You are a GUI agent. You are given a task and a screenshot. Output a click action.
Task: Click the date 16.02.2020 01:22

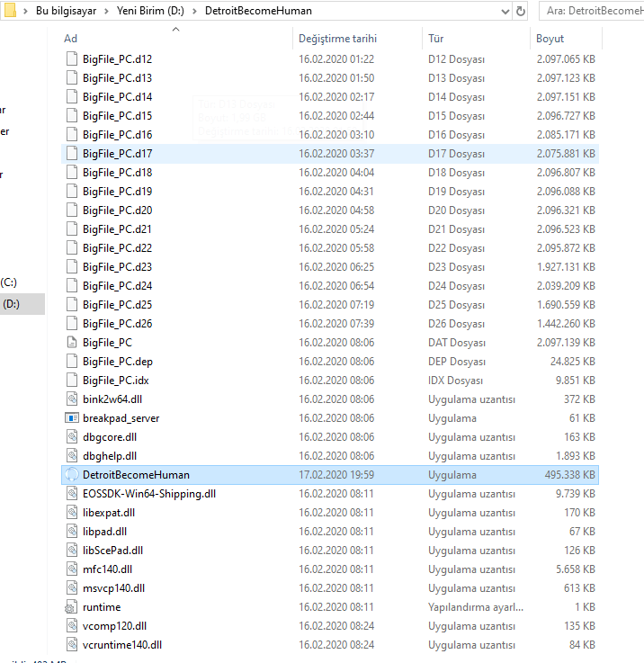click(336, 58)
